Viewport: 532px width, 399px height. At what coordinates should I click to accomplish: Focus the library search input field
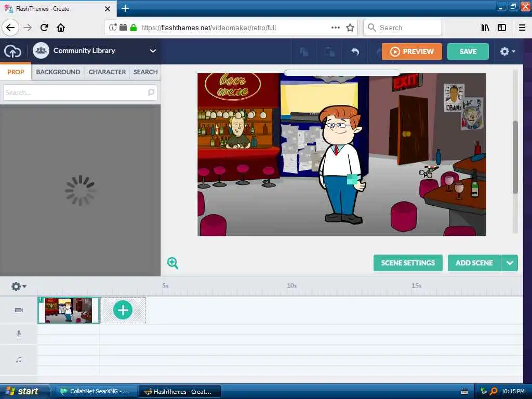(x=81, y=92)
